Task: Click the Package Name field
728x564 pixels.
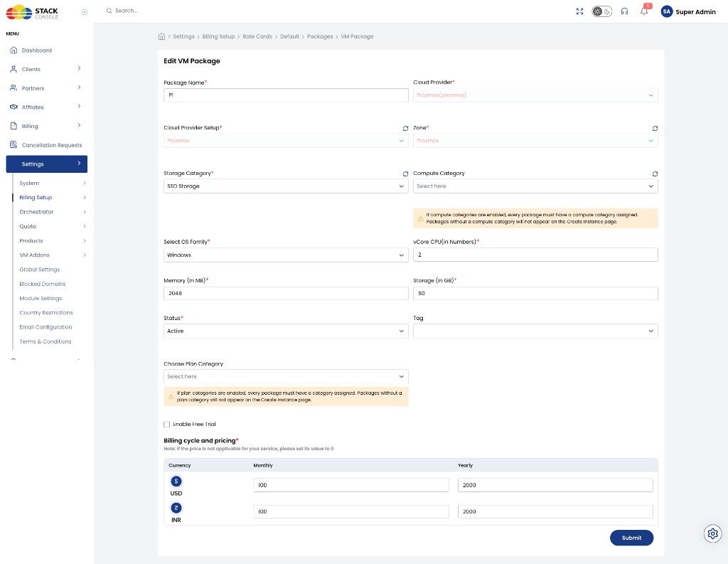Action: coord(286,95)
